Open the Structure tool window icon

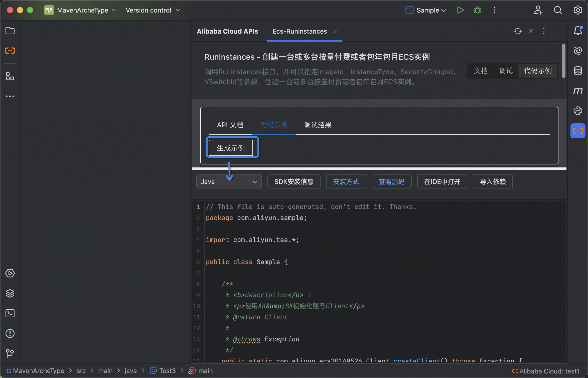(10, 76)
